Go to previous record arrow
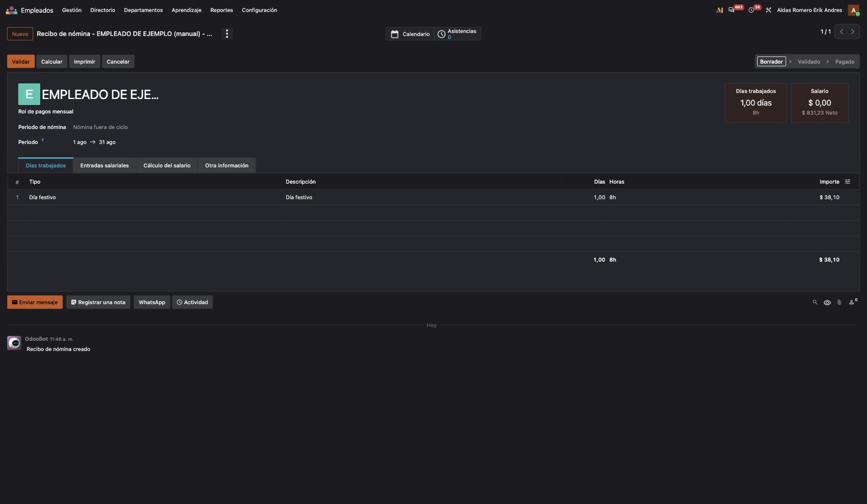Image resolution: width=867 pixels, height=504 pixels. pos(842,31)
